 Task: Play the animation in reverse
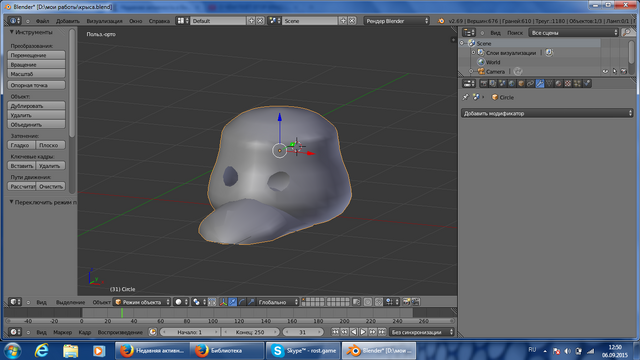[x=353, y=332]
